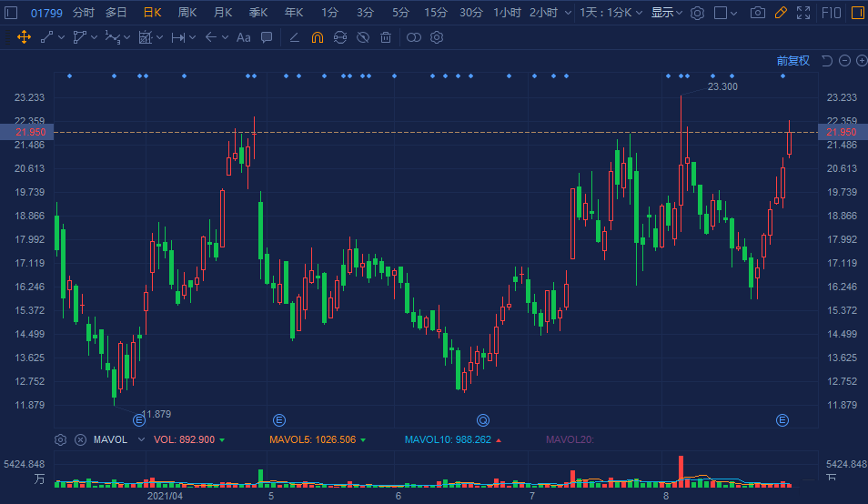
Task: Expand line tool options arrow
Action: point(62,37)
